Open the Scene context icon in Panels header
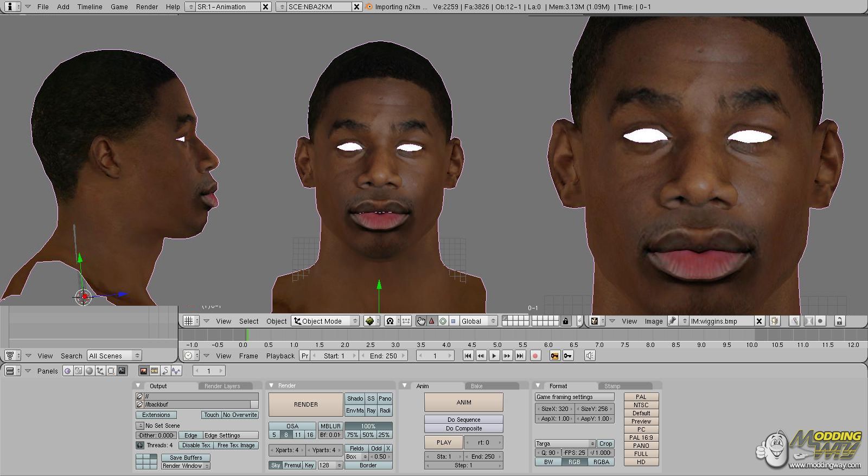Viewport: 868px width, 476px height. point(122,371)
